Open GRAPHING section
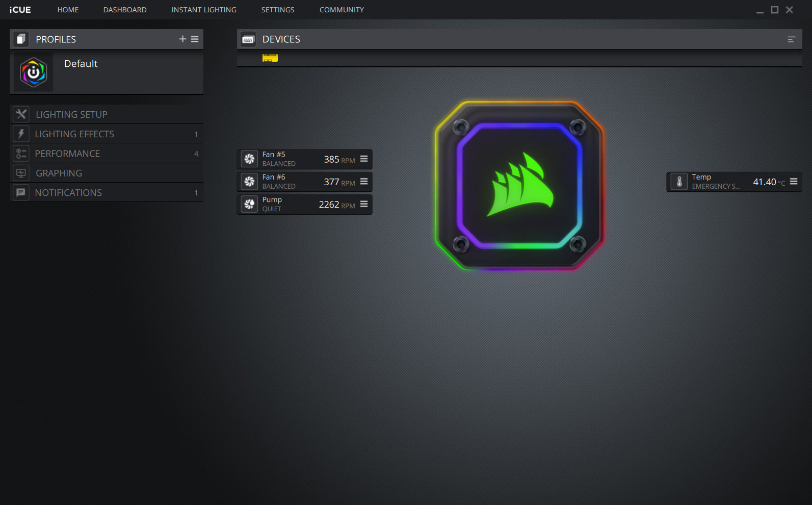The width and height of the screenshot is (812, 505). coord(59,173)
